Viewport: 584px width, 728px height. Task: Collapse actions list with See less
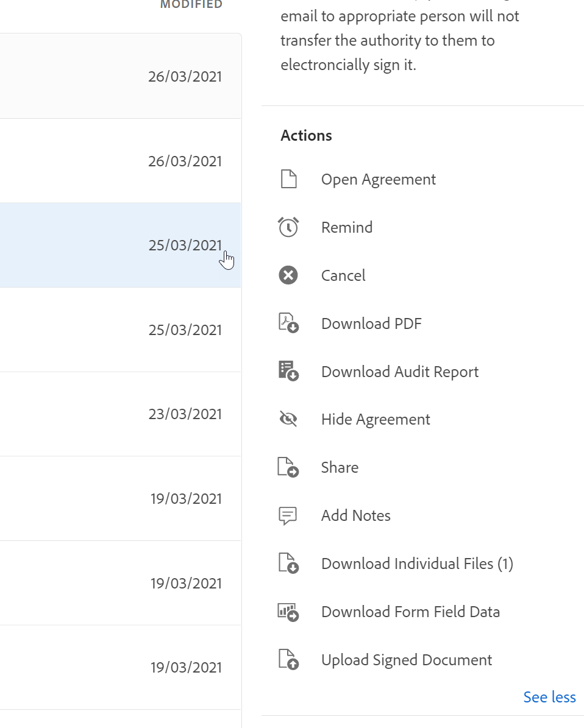pyautogui.click(x=549, y=697)
